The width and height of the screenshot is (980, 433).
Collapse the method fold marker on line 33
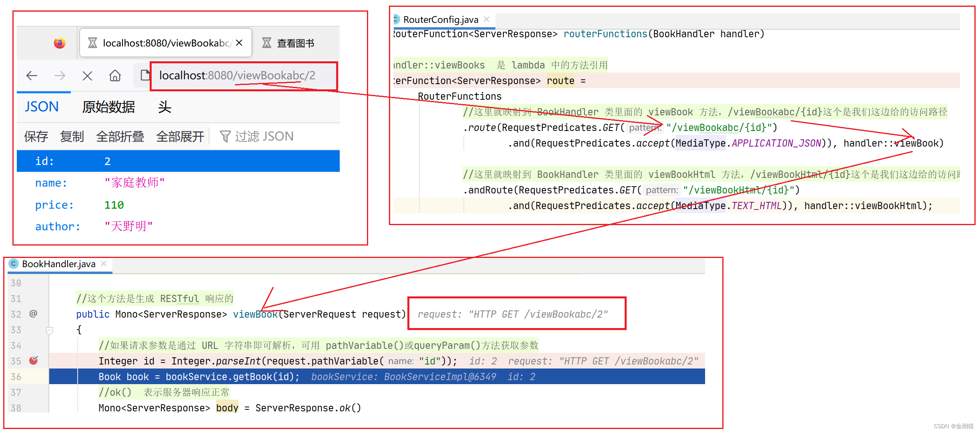(50, 330)
